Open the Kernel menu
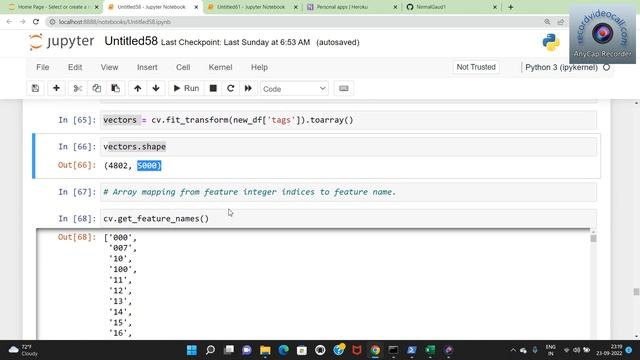 [x=220, y=67]
